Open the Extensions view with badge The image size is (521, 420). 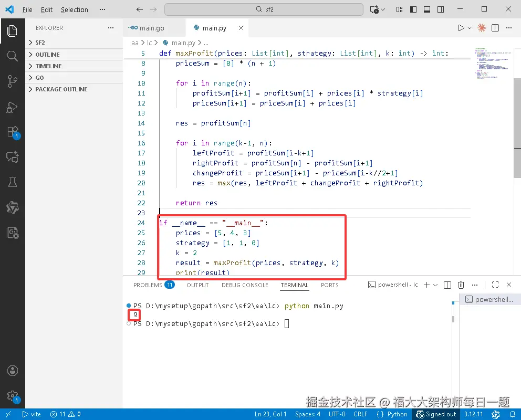click(x=13, y=132)
